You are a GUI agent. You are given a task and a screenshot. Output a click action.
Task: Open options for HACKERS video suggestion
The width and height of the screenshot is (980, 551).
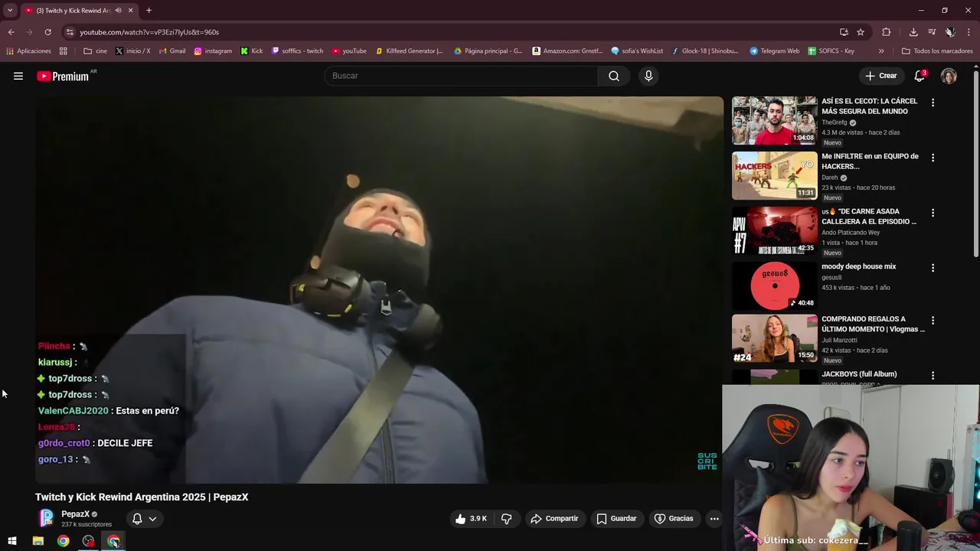933,158
